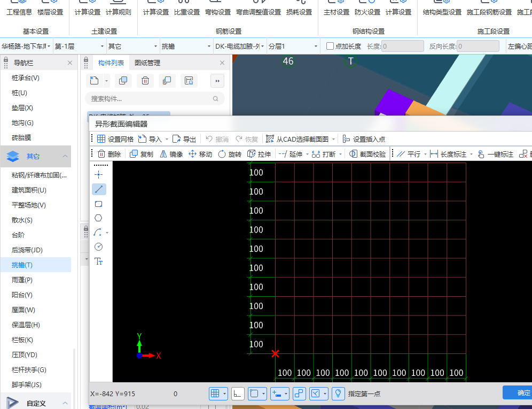The image size is (532, 409).
Task: Click 搜索构件 search input field
Action: (155, 98)
